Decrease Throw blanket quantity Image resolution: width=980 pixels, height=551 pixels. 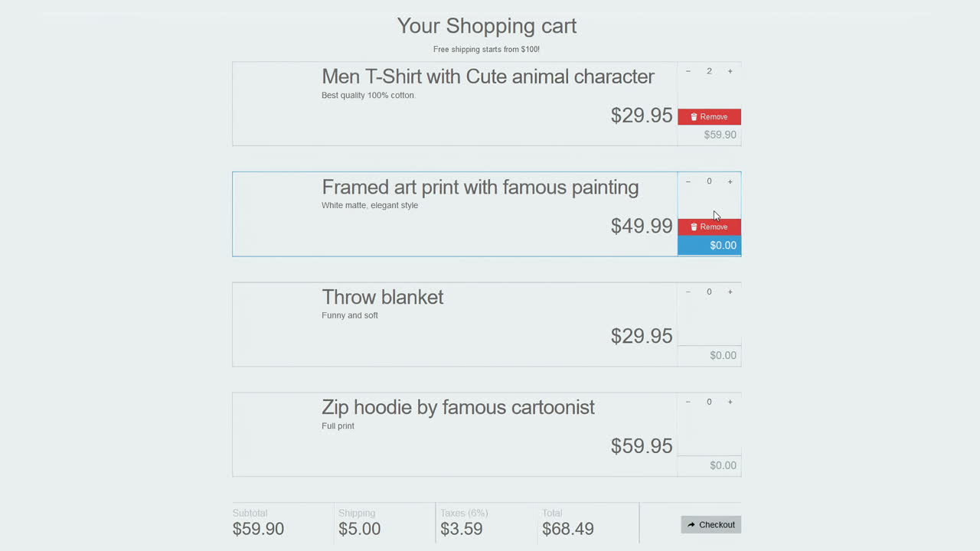click(x=688, y=292)
